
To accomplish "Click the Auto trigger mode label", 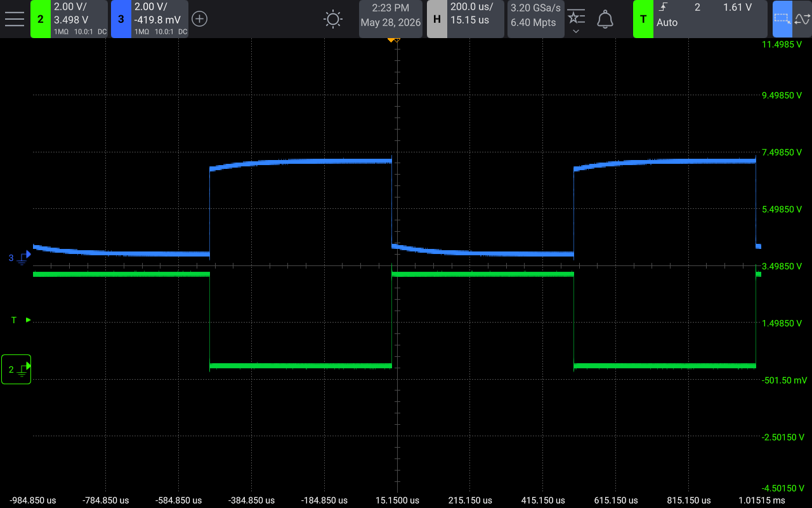I will click(x=667, y=23).
